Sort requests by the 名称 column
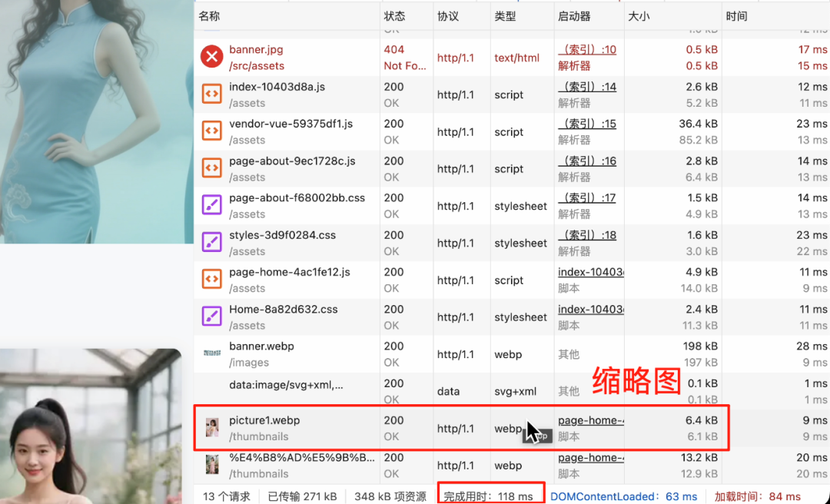This screenshot has width=830, height=504. [209, 15]
